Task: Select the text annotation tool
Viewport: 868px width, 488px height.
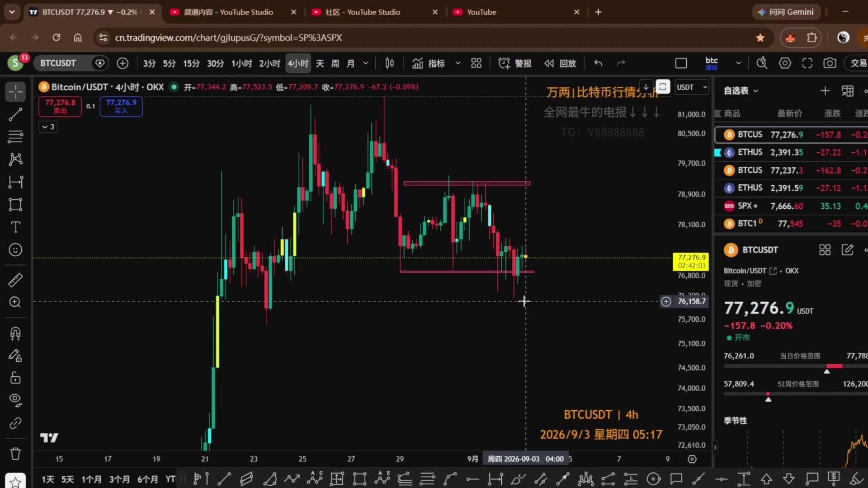Action: pos(15,227)
